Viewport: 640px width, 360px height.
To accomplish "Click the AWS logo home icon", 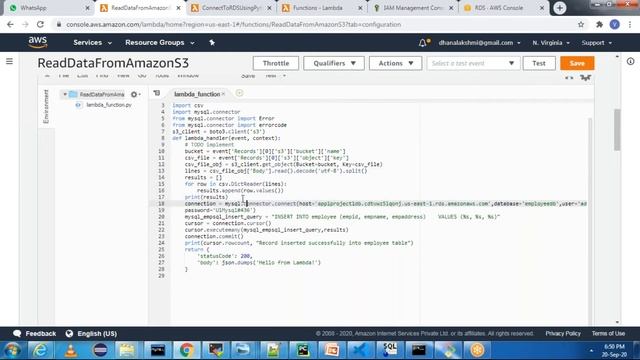I will 38,42.
